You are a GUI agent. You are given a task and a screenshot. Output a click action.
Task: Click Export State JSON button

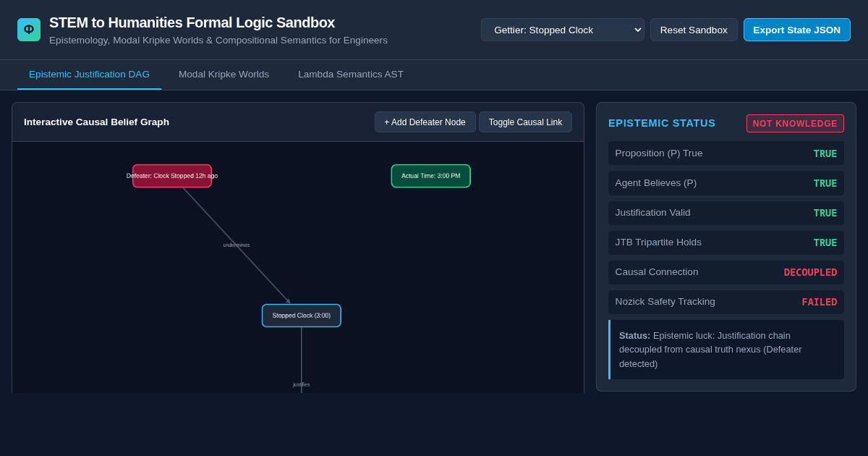pos(796,30)
